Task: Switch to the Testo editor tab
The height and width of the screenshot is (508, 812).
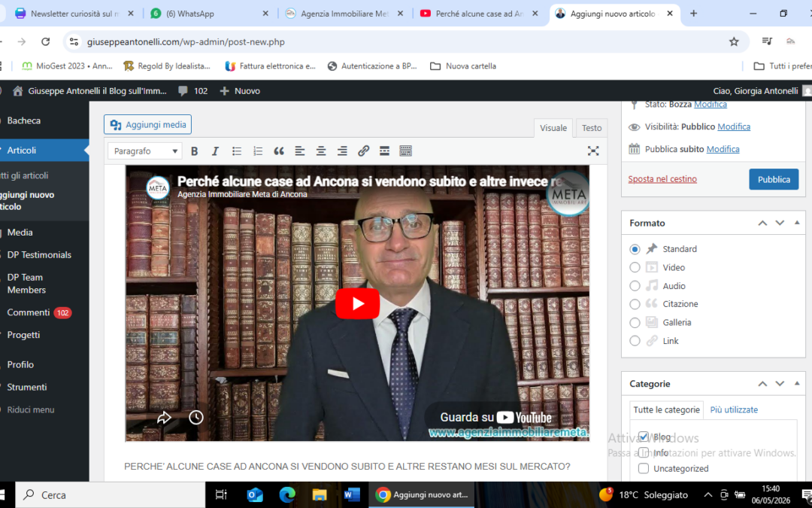Action: [x=592, y=128]
